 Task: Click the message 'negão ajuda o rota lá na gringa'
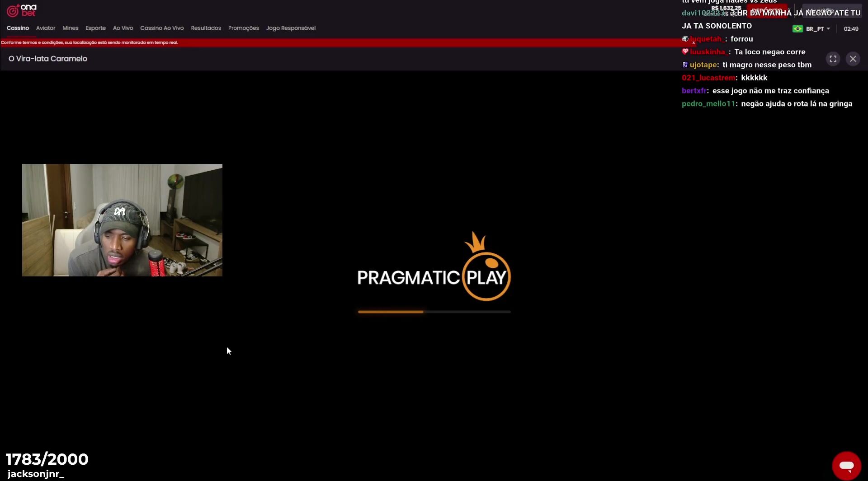[797, 104]
